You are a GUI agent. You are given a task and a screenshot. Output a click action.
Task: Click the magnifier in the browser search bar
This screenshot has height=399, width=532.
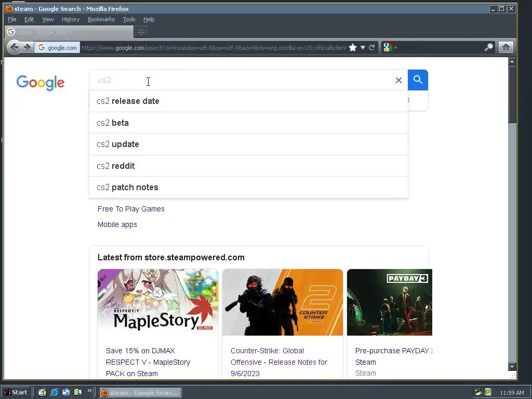[x=488, y=47]
